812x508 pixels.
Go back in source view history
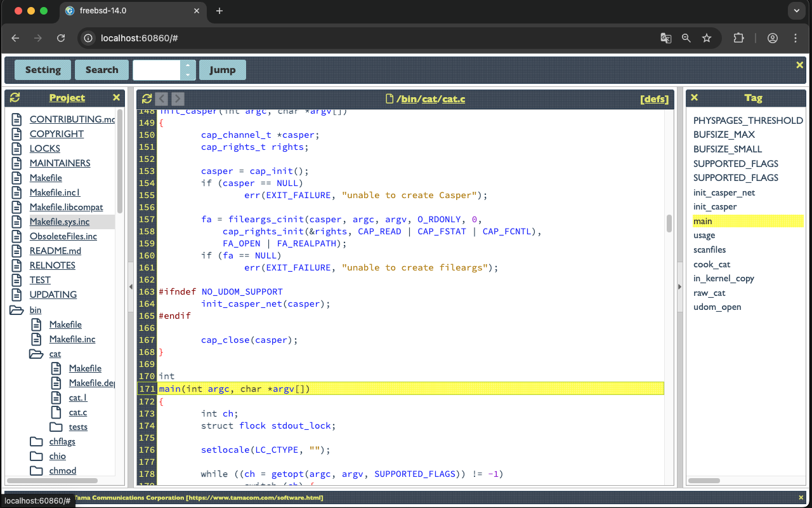point(162,98)
